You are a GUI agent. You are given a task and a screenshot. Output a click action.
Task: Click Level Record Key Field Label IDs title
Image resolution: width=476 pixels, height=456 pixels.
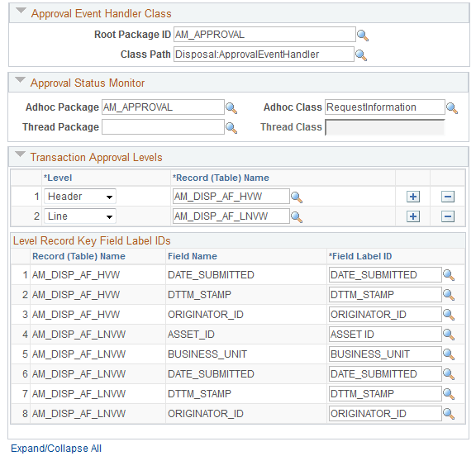(x=92, y=241)
